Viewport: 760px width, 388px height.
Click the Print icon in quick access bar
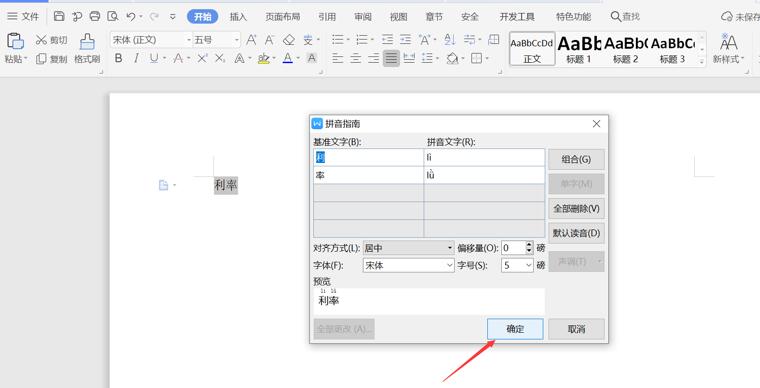[95, 16]
